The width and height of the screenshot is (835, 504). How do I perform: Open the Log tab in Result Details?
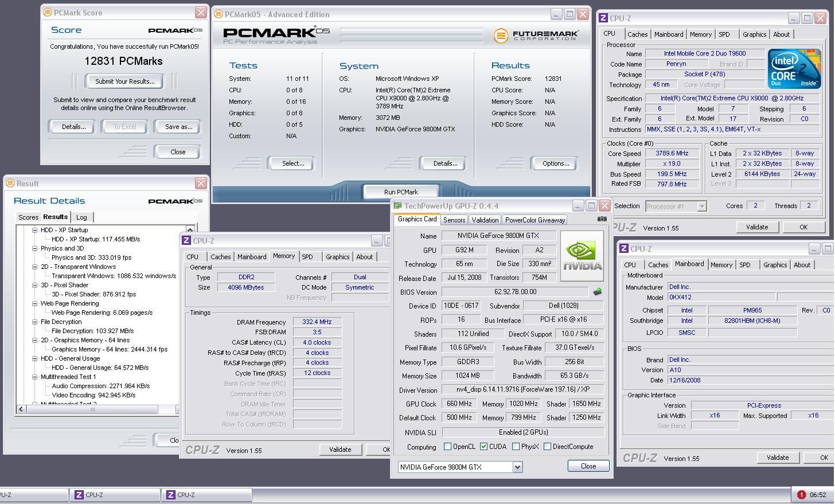point(81,217)
